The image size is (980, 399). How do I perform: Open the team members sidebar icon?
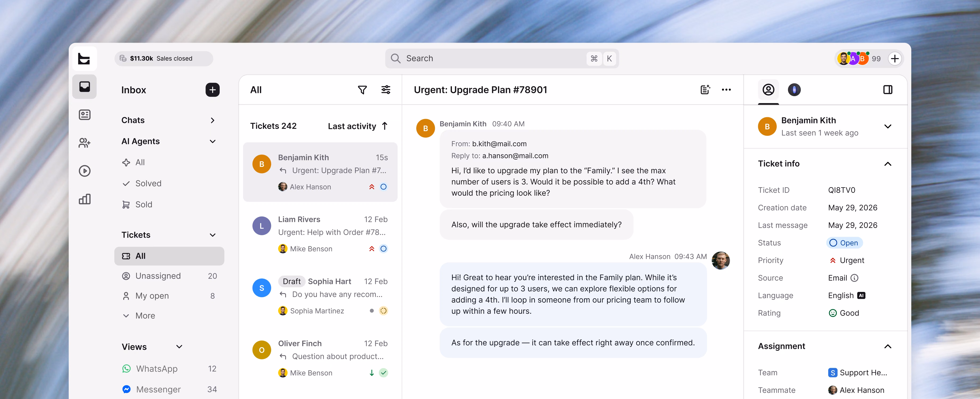pyautogui.click(x=84, y=143)
